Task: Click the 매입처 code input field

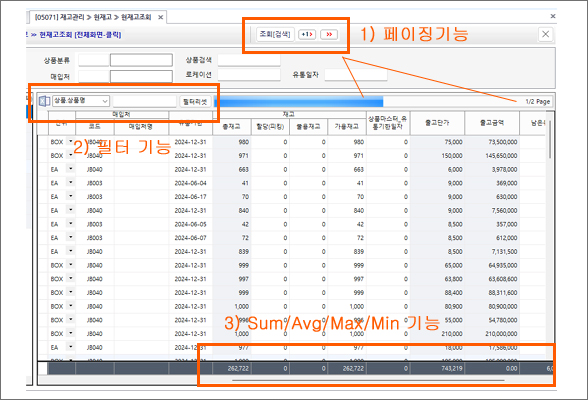Action: [x=93, y=76]
